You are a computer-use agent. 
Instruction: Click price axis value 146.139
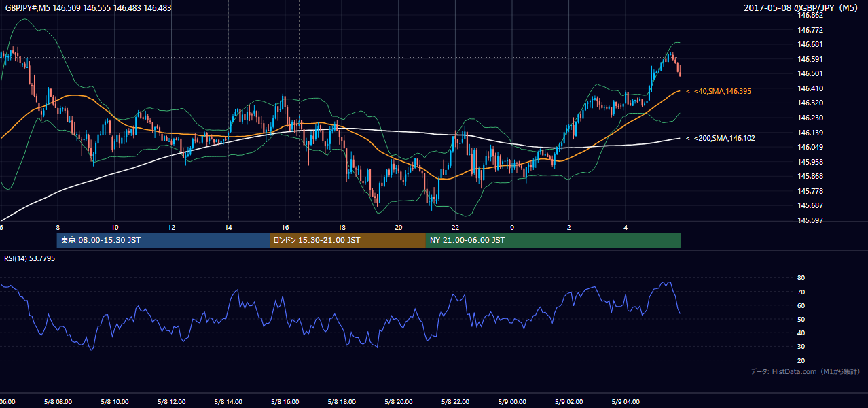pos(810,133)
